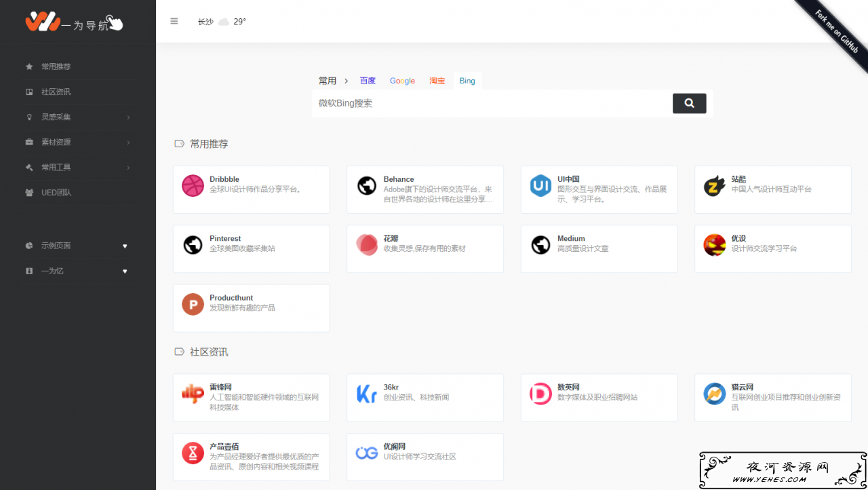Expand 灵感采集 sidebar chevron

128,117
